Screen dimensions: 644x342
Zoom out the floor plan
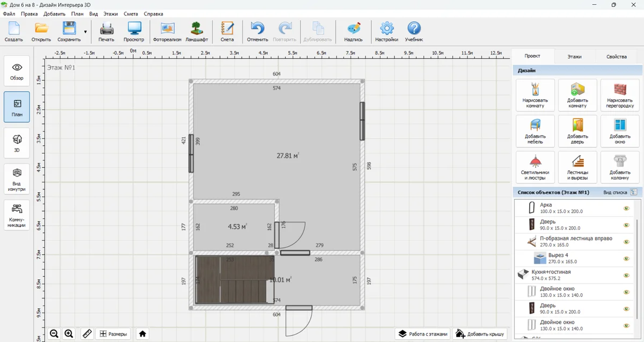coord(54,333)
